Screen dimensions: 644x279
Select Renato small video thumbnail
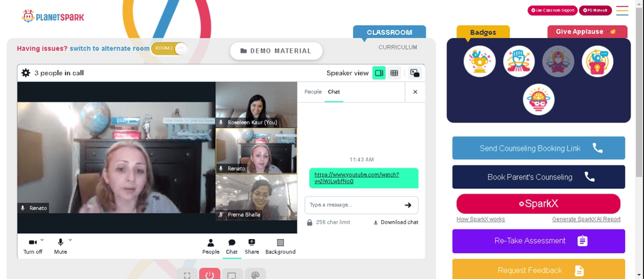click(256, 151)
